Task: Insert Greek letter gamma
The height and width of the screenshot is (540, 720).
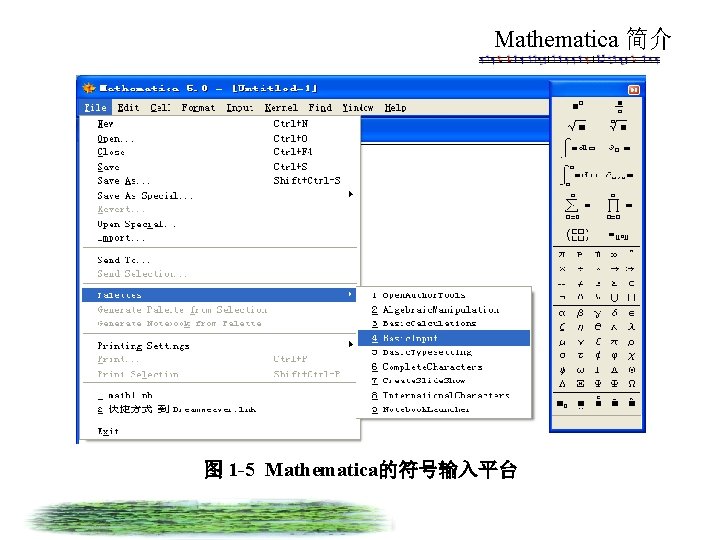Action: pos(597,313)
